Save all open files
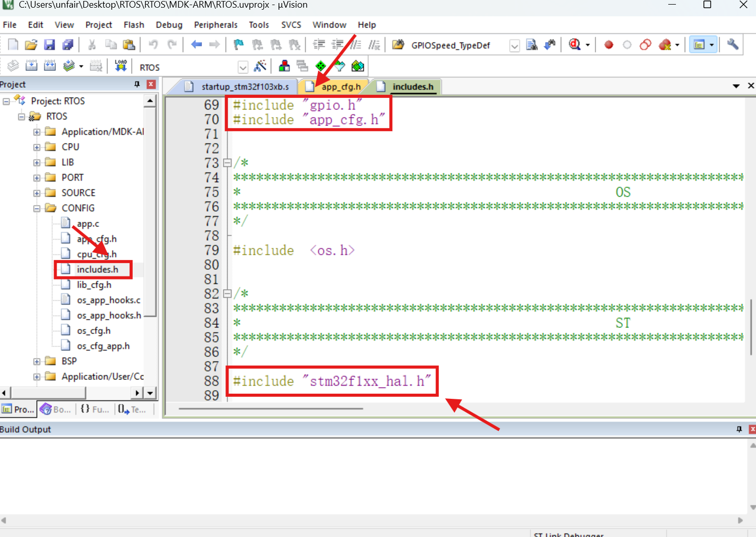756x537 pixels. 68,45
